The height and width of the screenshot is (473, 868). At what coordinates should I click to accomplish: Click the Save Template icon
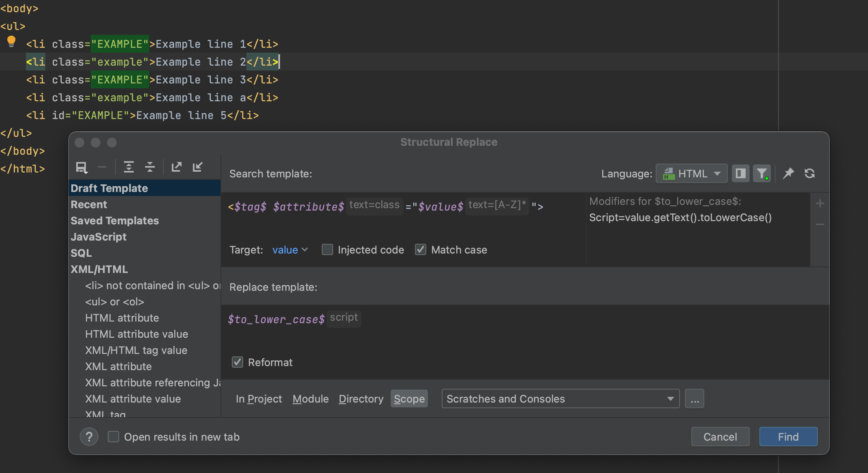coord(81,167)
